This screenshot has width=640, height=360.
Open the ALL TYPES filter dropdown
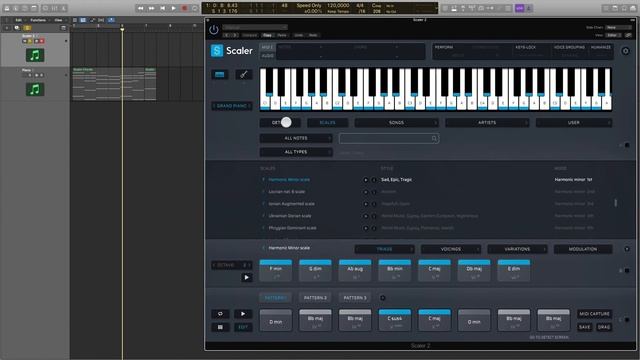(x=296, y=152)
